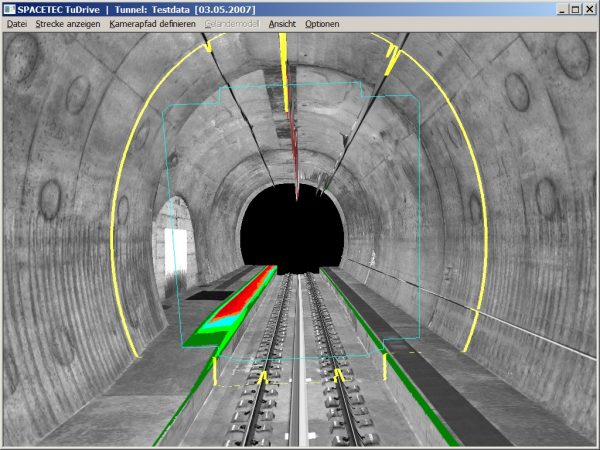Screen dimensions: 600x450
Task: Click the yellow marker at the tunnel ceiling center
Action: pyautogui.click(x=284, y=60)
